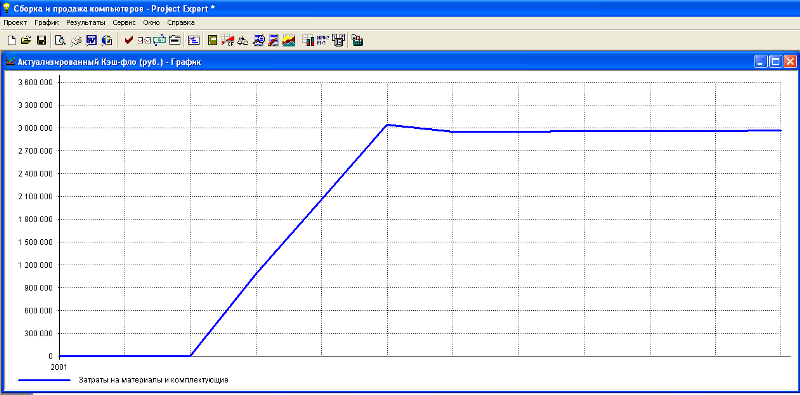Open the Результаты menu

[86, 23]
